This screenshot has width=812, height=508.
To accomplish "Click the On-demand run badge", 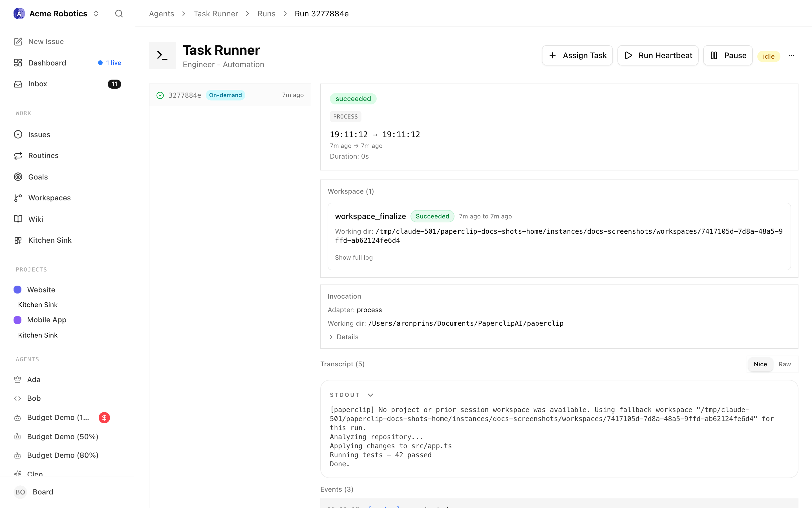I will point(226,95).
